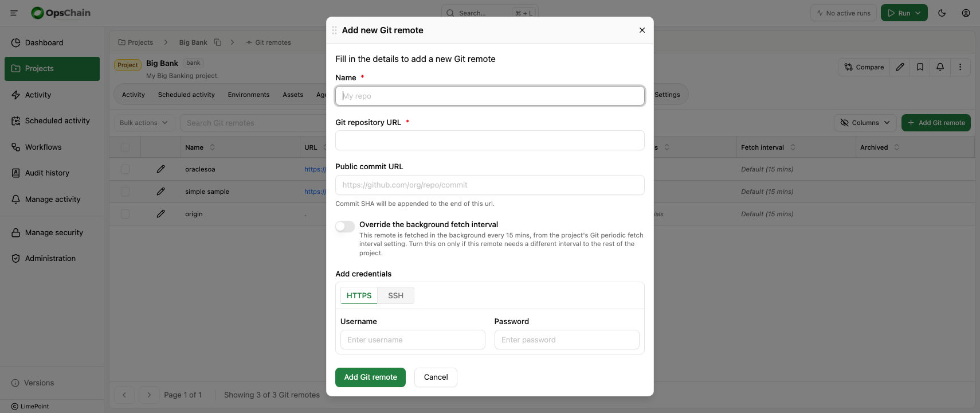Select the origin row checkbox

[125, 214]
